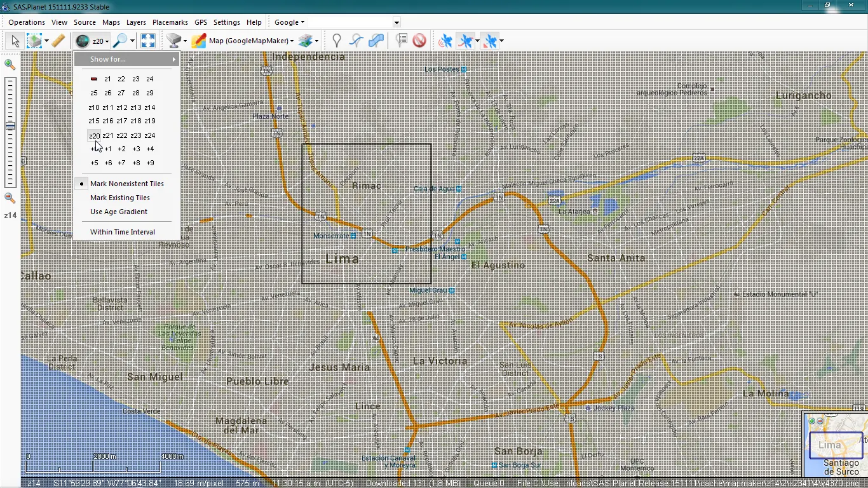The image size is (868, 488).
Task: Click the Los Postes station marker
Action: click(x=464, y=69)
